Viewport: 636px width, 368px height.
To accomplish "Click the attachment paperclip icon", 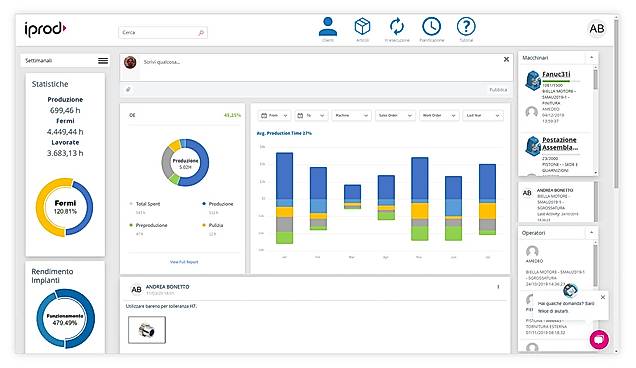I will (x=128, y=90).
